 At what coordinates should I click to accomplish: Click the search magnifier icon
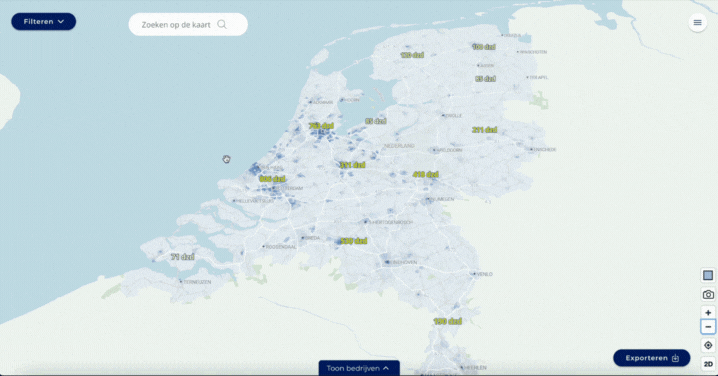[x=222, y=24]
